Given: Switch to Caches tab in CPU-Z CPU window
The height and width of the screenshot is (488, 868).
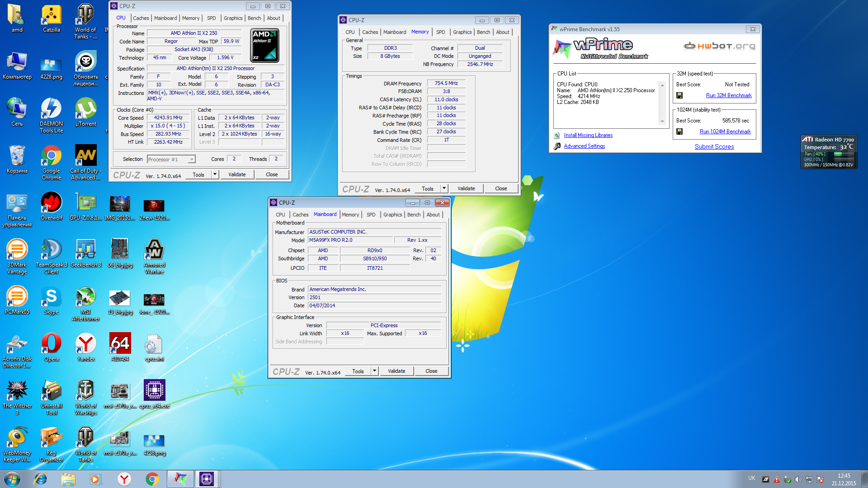Looking at the screenshot, I should coord(141,18).
